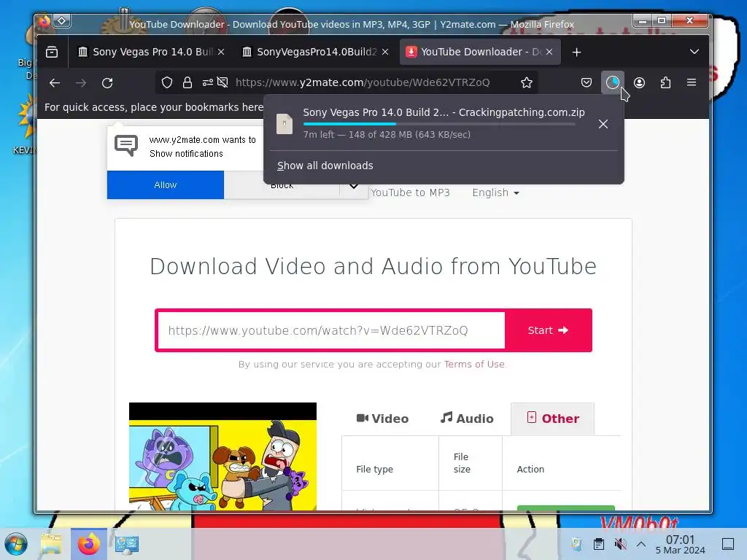Open the Save to Pocket icon
Viewport: 747px width, 560px height.
click(x=587, y=83)
